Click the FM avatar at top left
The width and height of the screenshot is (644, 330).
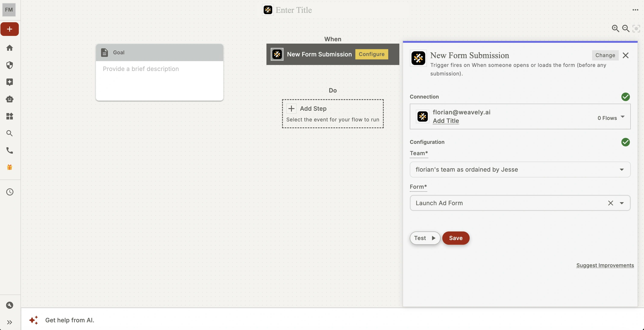pos(9,10)
